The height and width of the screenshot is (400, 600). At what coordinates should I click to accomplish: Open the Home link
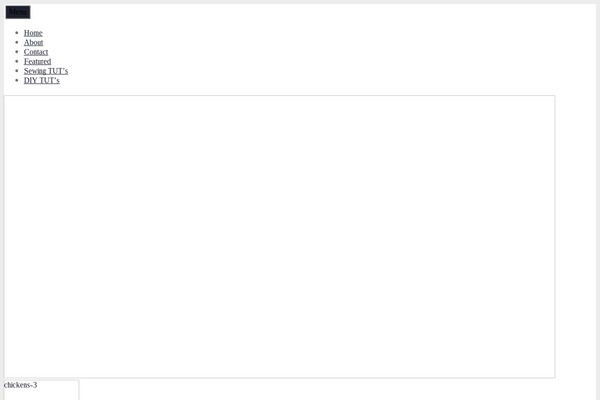[33, 33]
